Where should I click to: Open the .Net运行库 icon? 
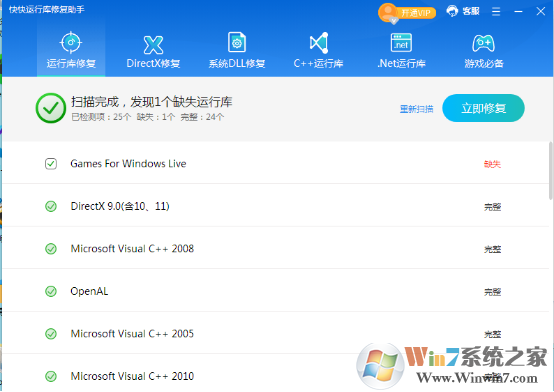pyautogui.click(x=401, y=42)
